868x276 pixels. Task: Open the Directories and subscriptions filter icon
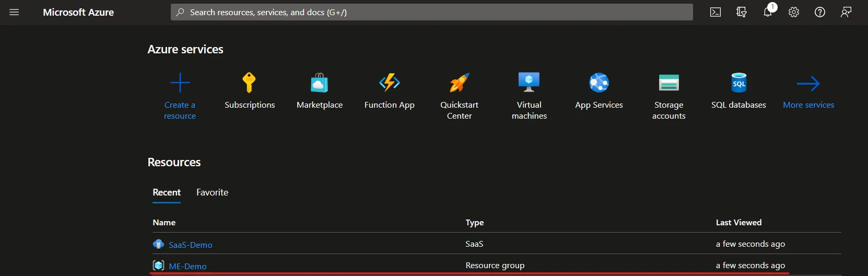(x=742, y=12)
